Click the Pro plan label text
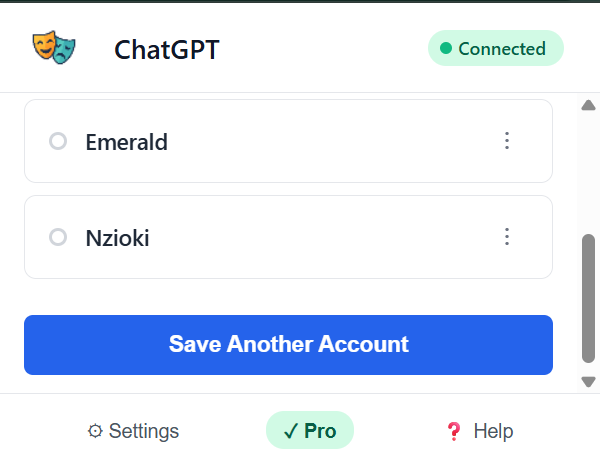This screenshot has height=463, width=600. pyautogui.click(x=320, y=431)
